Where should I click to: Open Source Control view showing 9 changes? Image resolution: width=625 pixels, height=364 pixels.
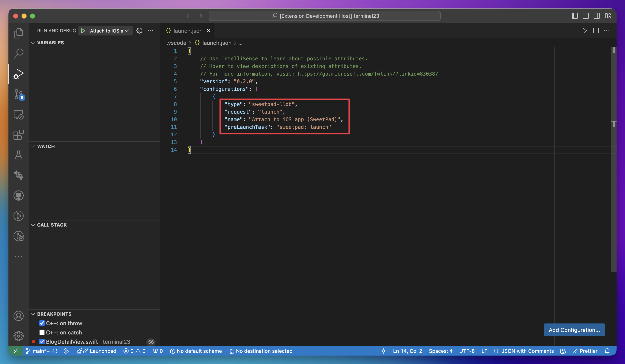pyautogui.click(x=18, y=94)
